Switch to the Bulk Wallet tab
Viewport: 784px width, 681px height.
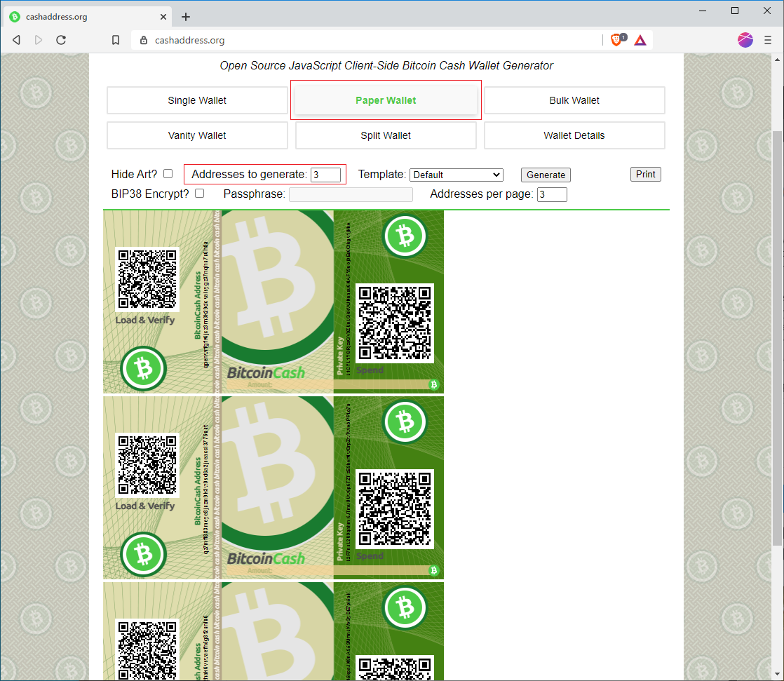574,100
